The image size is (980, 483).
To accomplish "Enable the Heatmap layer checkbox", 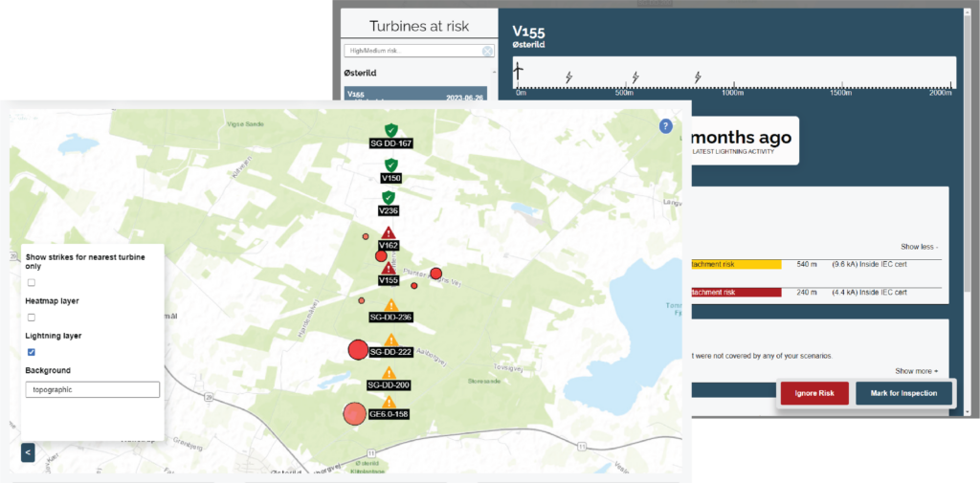I will click(x=32, y=317).
